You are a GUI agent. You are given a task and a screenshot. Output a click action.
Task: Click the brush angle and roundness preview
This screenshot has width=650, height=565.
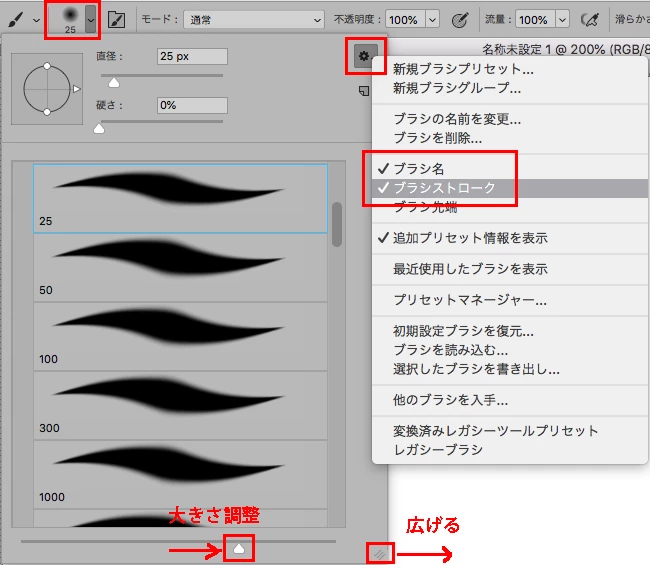click(47, 89)
